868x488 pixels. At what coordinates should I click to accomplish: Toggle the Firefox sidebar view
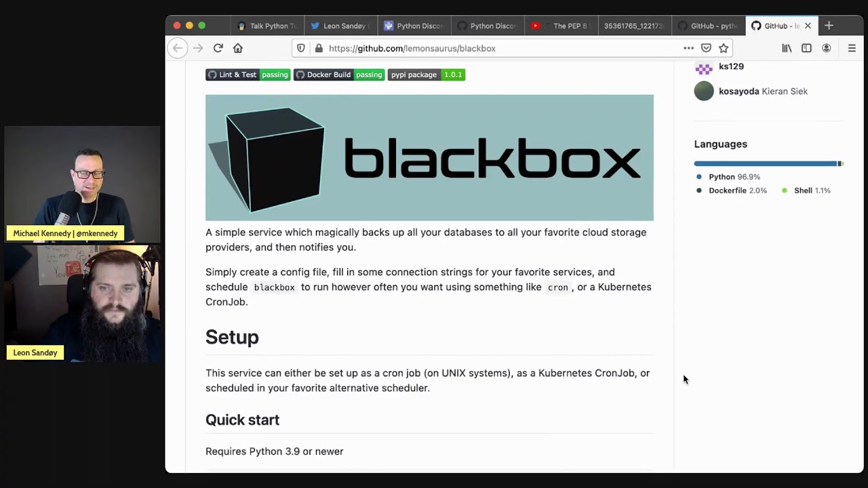click(x=806, y=48)
